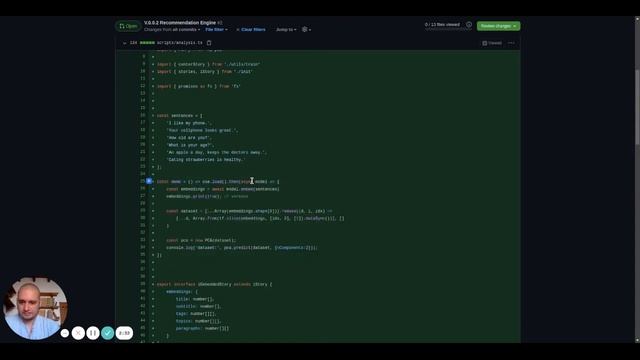Image resolution: width=640 pixels, height=360 pixels.
Task: Click the 'const dataset =' code line
Action: click(249, 211)
